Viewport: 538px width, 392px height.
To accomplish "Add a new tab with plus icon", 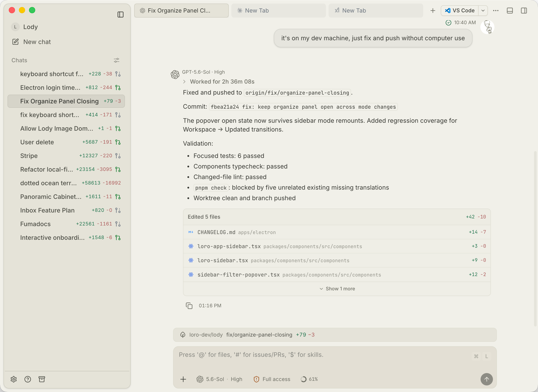I will tap(433, 10).
